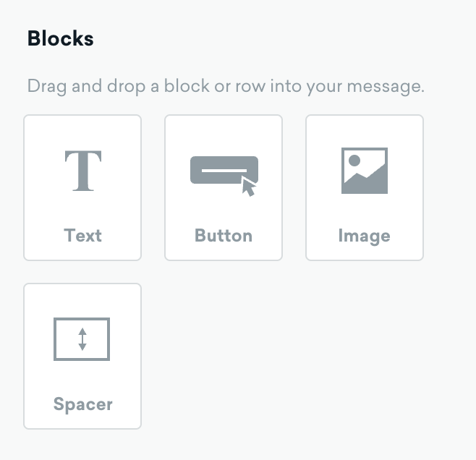Click the "Spacer" label
Viewport: 476px width, 460px height.
click(x=83, y=404)
